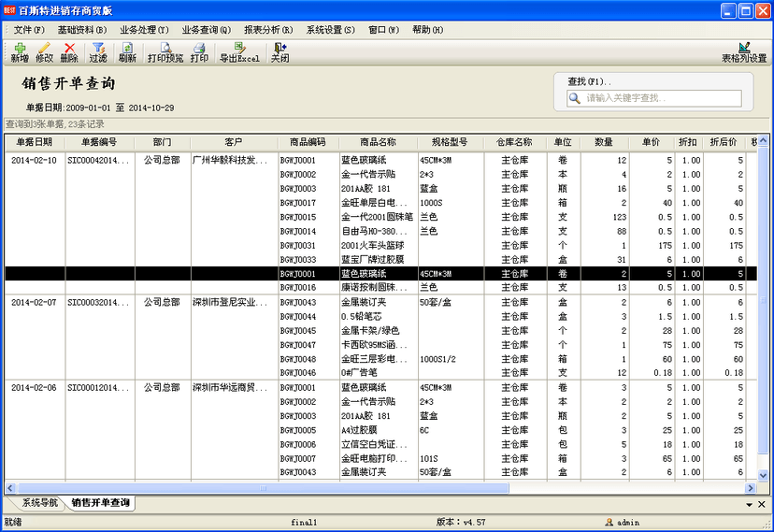The image size is (774, 532).
Task: Click the 仓库名称 column header
Action: pyautogui.click(x=514, y=142)
